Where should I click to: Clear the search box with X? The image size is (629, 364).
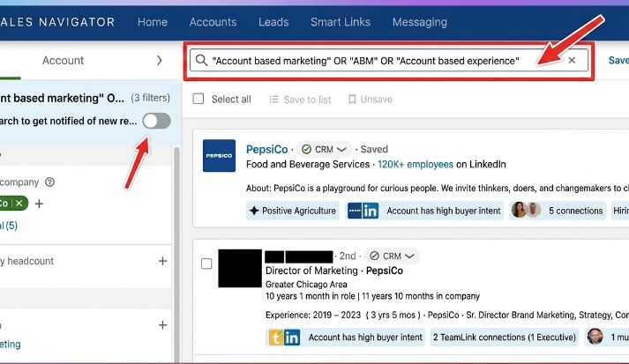(x=572, y=60)
